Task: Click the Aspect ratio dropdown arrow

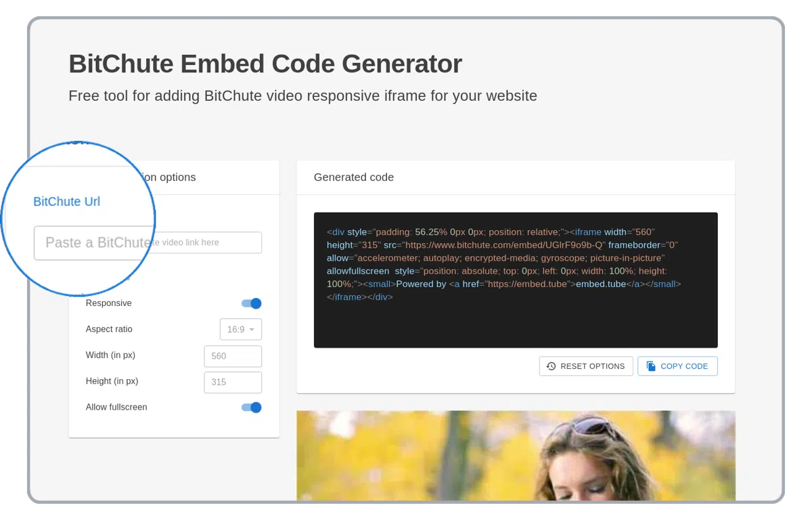Action: [x=252, y=330]
